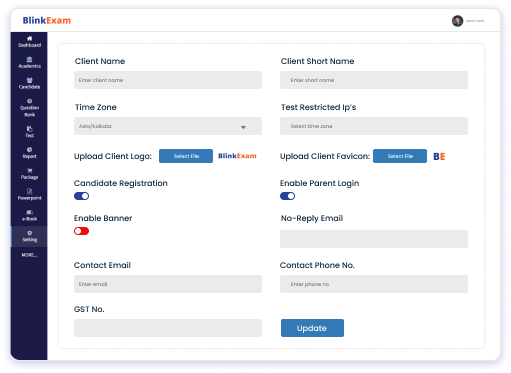
Task: Open the Powerpoint section
Action: [x=29, y=195]
